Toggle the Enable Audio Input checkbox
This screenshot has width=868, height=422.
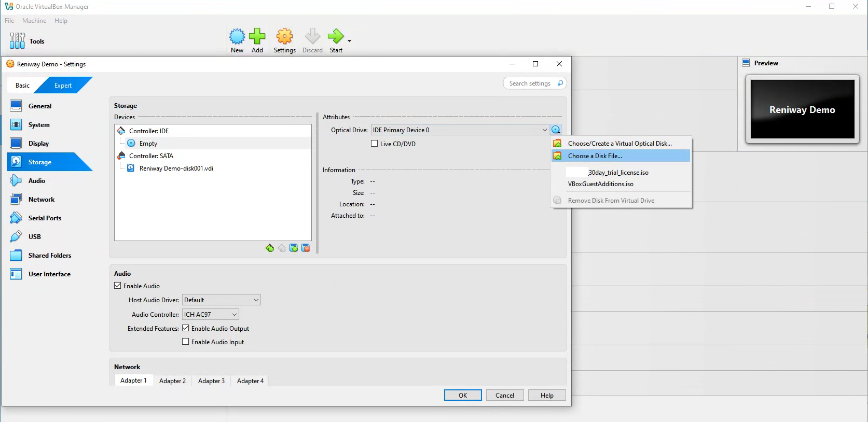coord(185,342)
